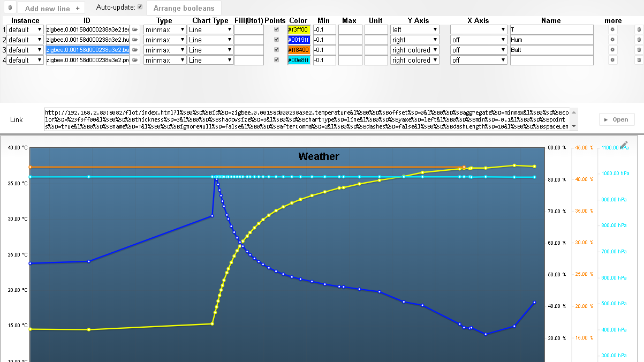The height and width of the screenshot is (362, 644).
Task: Delete line Batt with its trash icon
Action: pyautogui.click(x=638, y=50)
